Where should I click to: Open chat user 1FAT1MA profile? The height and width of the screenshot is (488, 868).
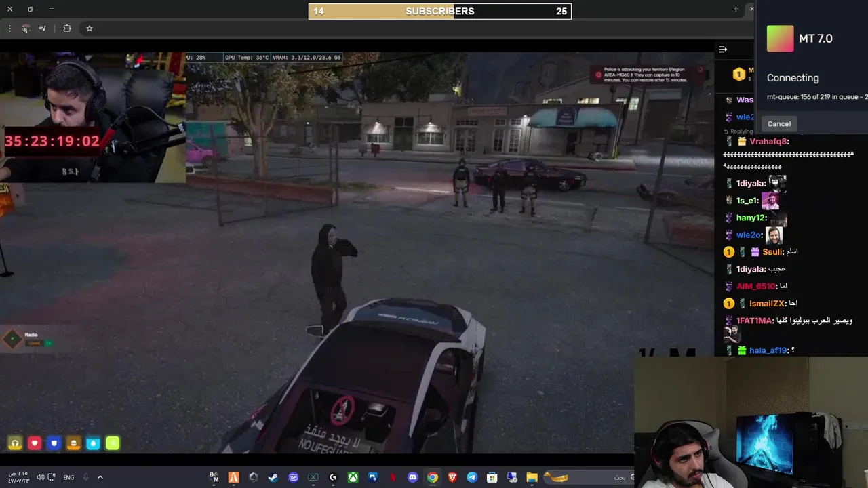[754, 321]
